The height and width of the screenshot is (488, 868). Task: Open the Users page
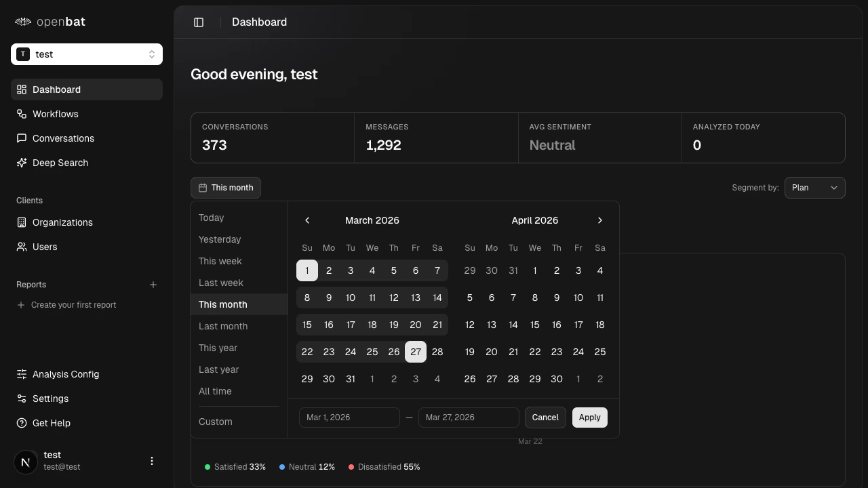pyautogui.click(x=45, y=247)
